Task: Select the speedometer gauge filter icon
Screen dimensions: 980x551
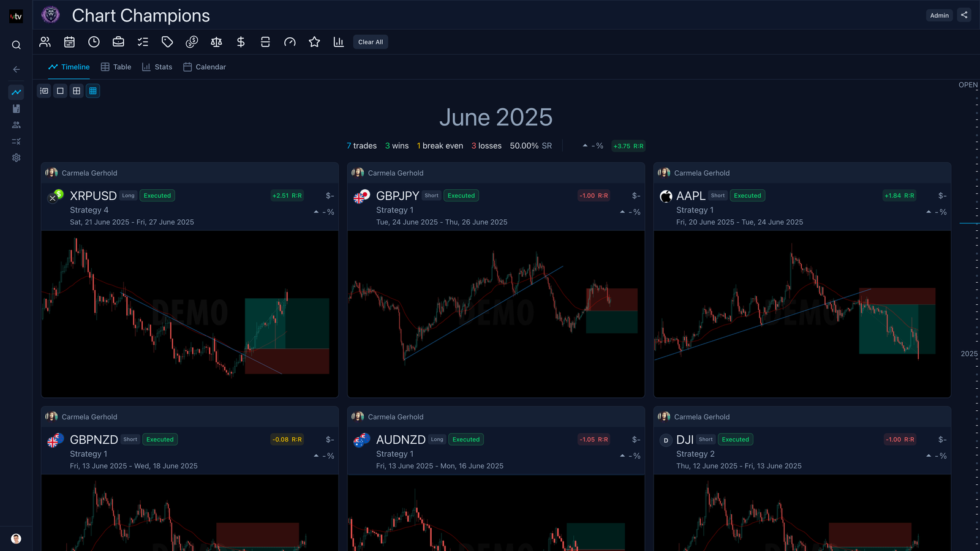Action: coord(290,42)
